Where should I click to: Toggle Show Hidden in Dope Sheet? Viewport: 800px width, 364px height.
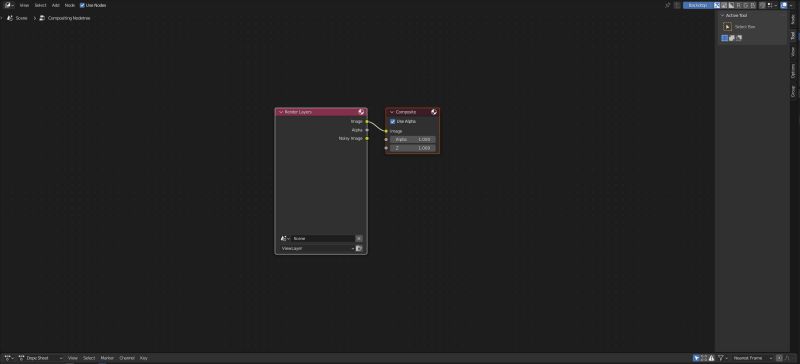coord(704,358)
